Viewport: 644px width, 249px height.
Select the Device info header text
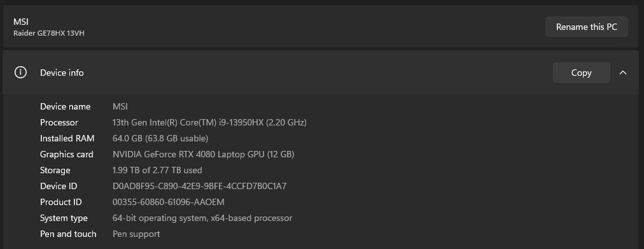(x=62, y=73)
